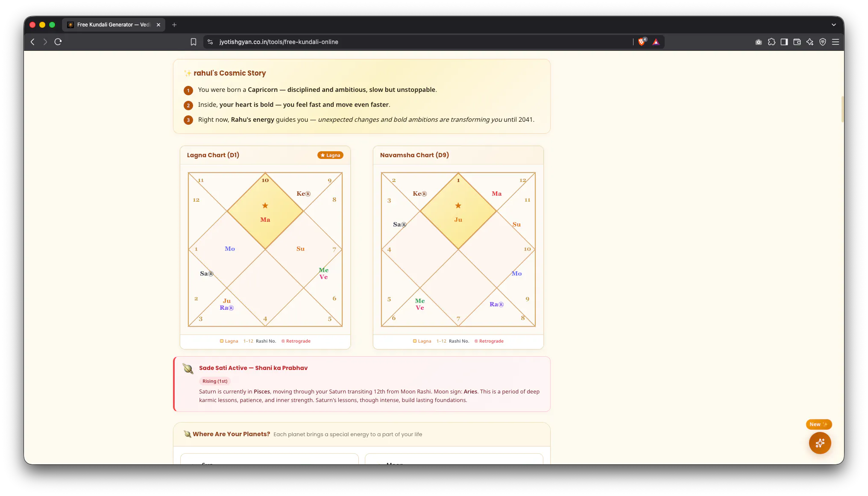Go forward in browser history
This screenshot has width=868, height=496.
tap(45, 42)
